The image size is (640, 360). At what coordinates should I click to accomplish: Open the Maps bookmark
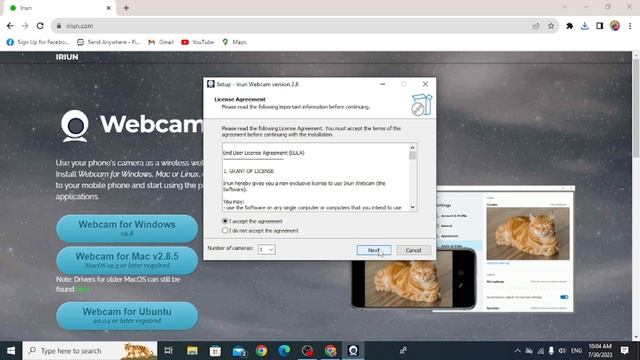tap(234, 42)
